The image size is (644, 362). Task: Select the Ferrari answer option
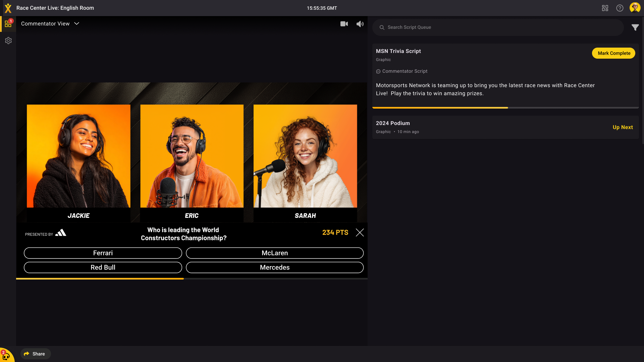[103, 253]
